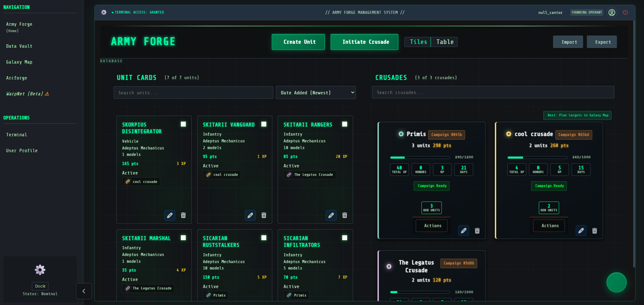Open Terminal under Operations
Viewport: 644px width, 305px height.
coord(17,135)
